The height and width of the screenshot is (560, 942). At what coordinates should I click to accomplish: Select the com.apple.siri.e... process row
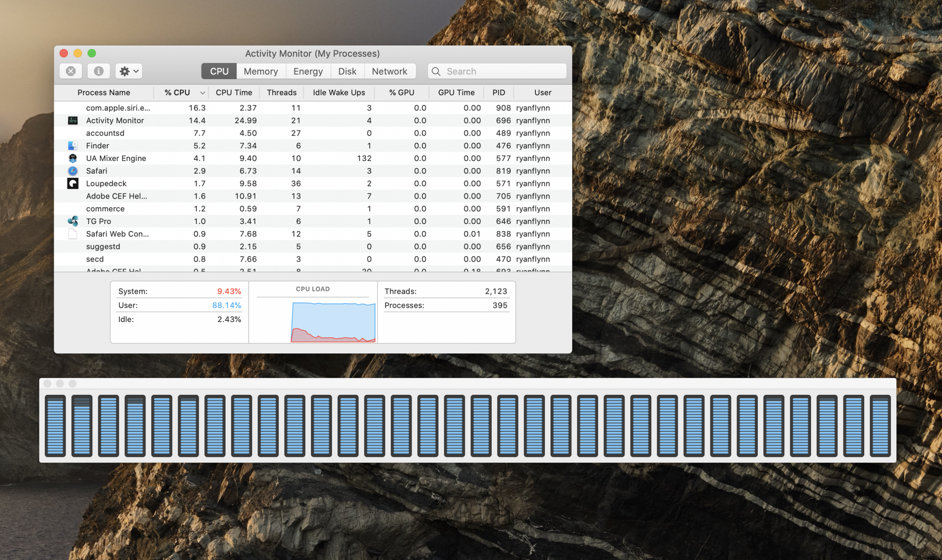point(313,108)
